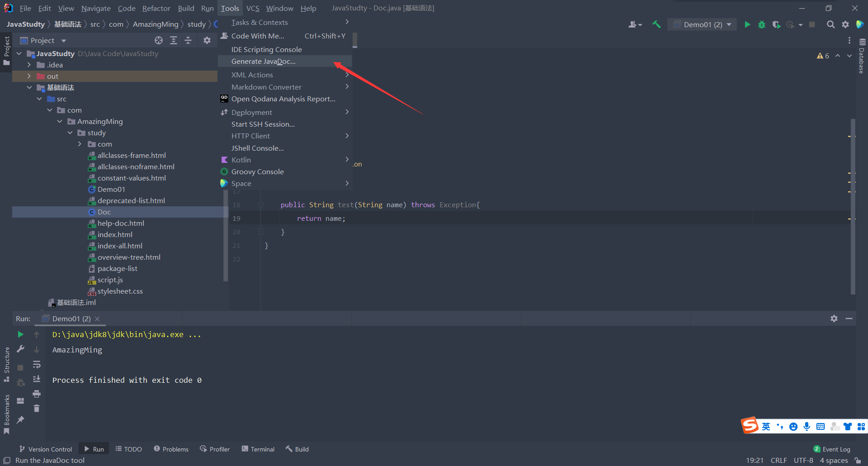The image size is (868, 466).
Task: Expand the nested com folder under study
Action: click(x=80, y=144)
